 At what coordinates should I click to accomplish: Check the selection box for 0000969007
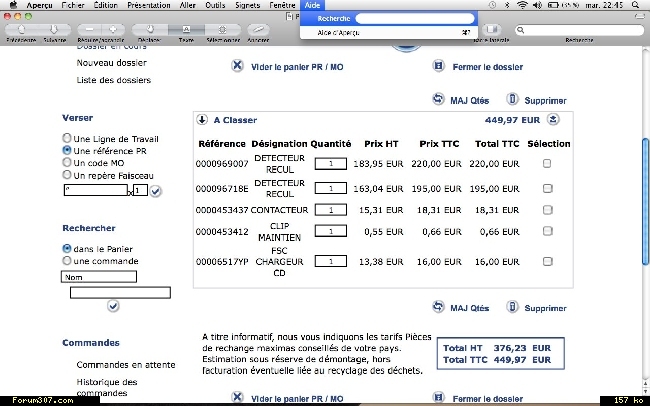547,163
